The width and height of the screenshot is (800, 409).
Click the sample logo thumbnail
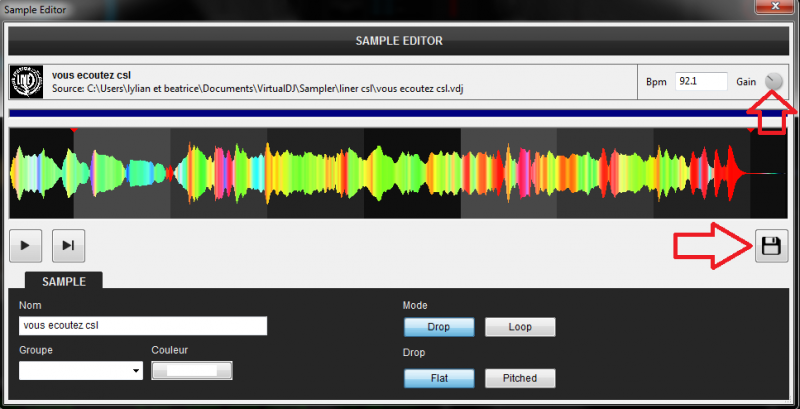tap(27, 81)
